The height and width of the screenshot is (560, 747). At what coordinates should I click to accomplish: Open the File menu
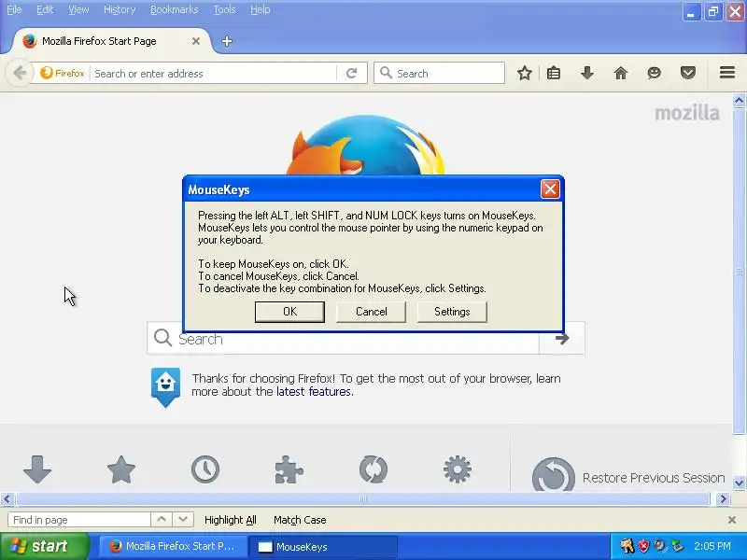pyautogui.click(x=14, y=9)
